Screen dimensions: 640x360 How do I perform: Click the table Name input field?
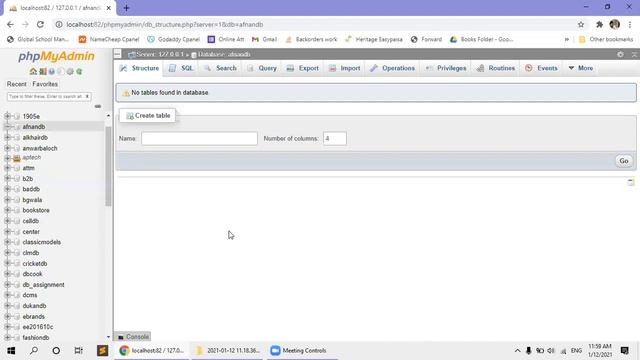pos(199,138)
